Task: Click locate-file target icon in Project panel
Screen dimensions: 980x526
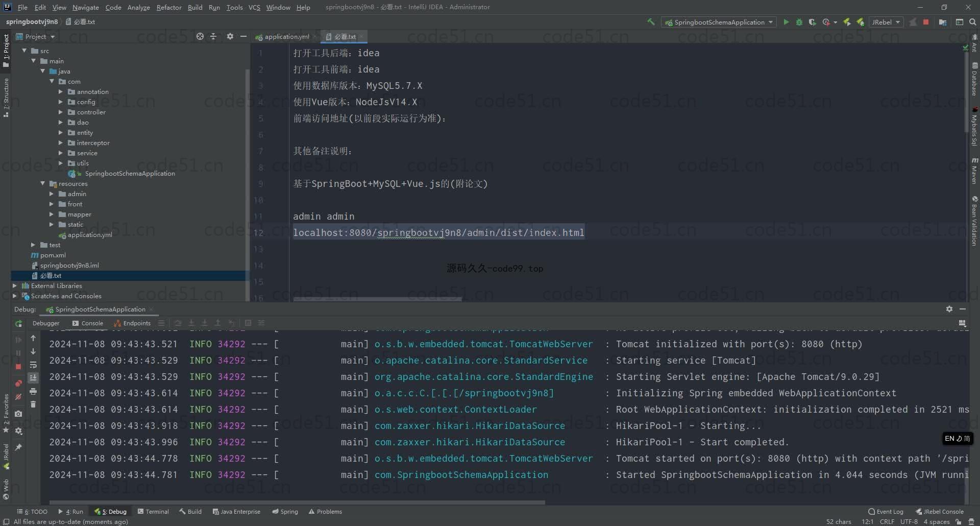Action: pos(200,36)
